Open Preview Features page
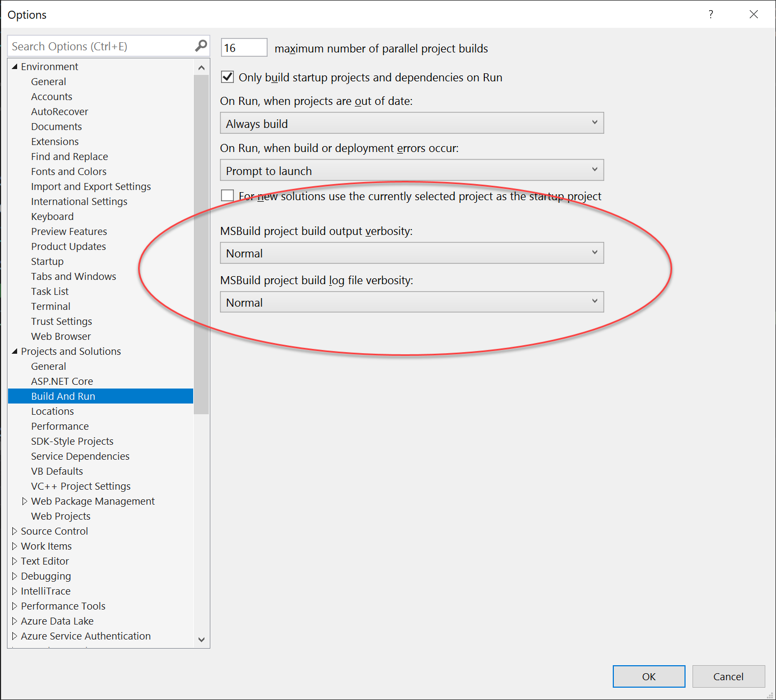The image size is (776, 700). tap(69, 231)
